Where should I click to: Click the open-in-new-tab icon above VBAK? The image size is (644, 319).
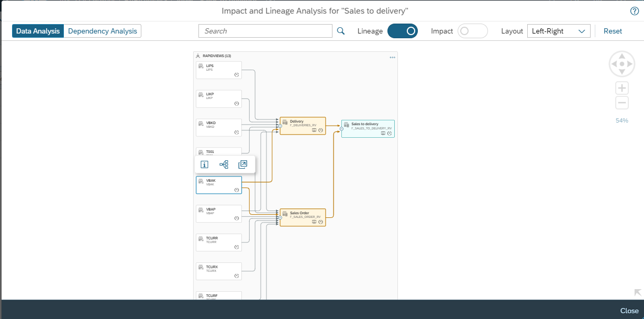pyautogui.click(x=242, y=164)
